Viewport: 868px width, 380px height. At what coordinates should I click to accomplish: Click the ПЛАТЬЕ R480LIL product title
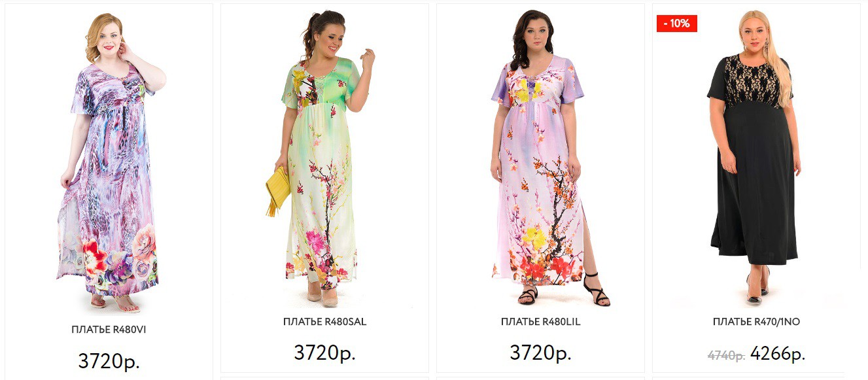(x=540, y=322)
